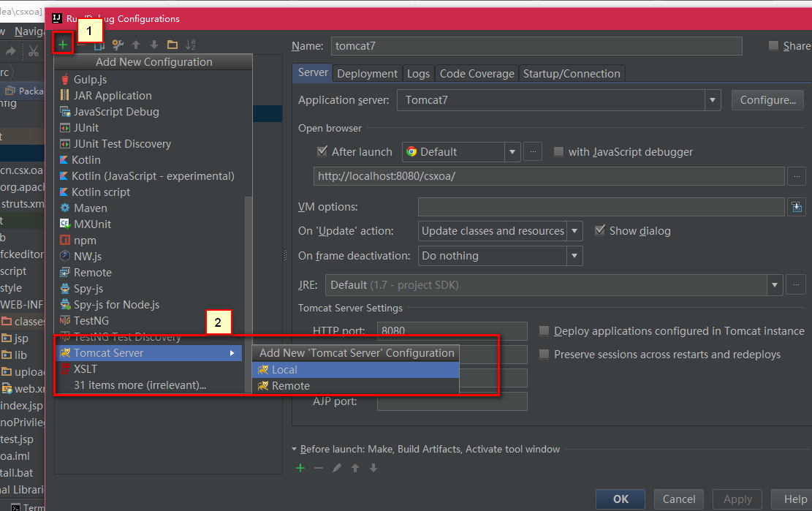The height and width of the screenshot is (511, 812).
Task: Toggle the Share checkbox
Action: tap(773, 45)
